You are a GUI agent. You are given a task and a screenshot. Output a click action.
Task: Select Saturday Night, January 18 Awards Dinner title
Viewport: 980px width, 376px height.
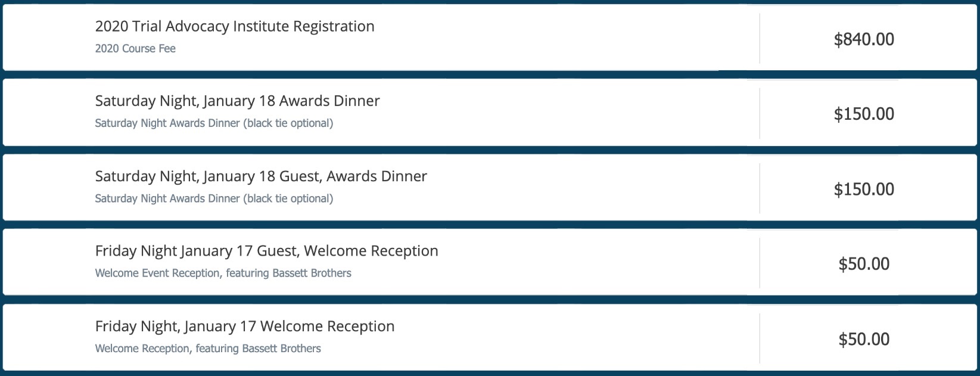point(237,101)
